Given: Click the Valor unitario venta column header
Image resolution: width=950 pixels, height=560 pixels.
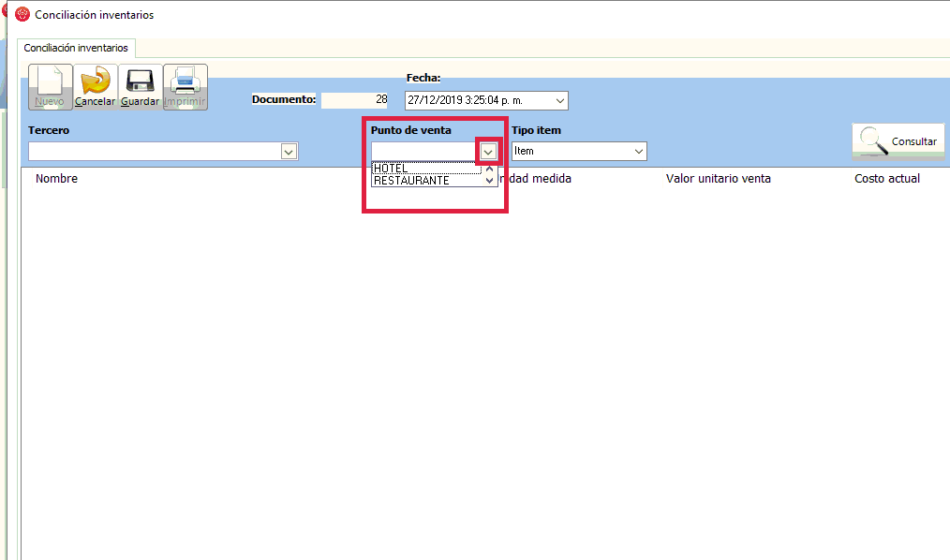Looking at the screenshot, I should point(718,179).
